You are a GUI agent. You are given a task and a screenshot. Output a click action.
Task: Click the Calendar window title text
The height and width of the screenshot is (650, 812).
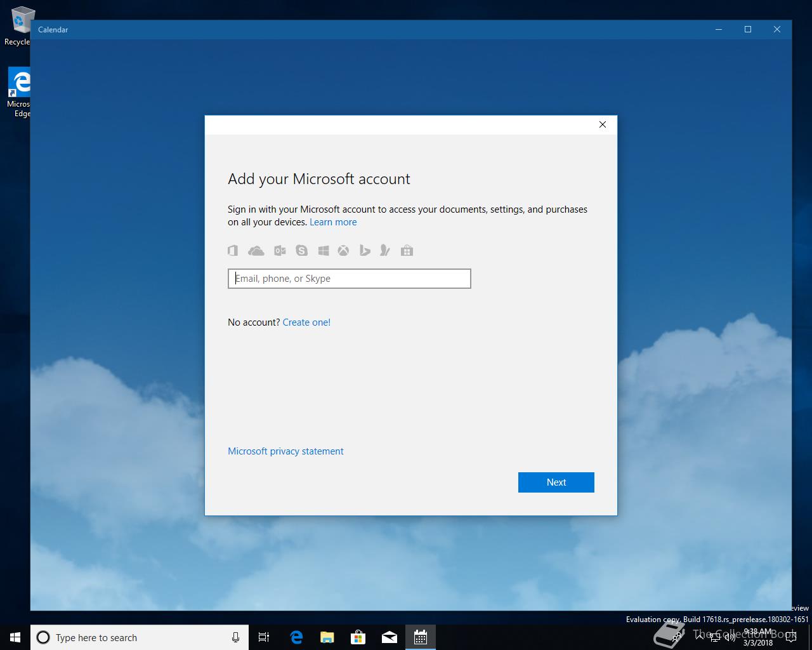(x=53, y=30)
